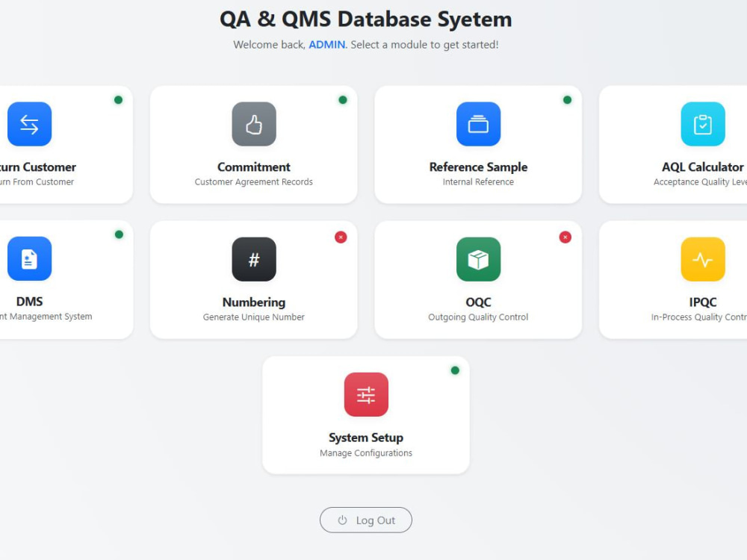
Task: Select the AQL Calculator title
Action: click(703, 167)
